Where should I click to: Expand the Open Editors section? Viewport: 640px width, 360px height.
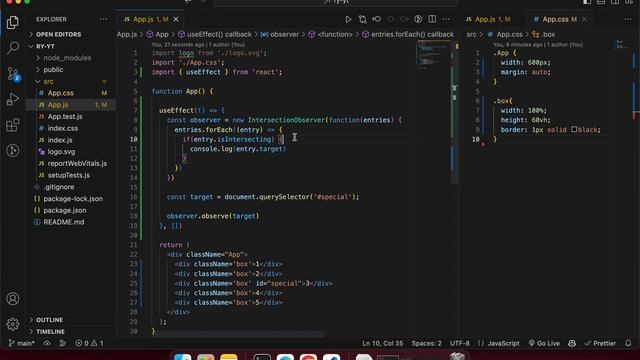point(58,34)
